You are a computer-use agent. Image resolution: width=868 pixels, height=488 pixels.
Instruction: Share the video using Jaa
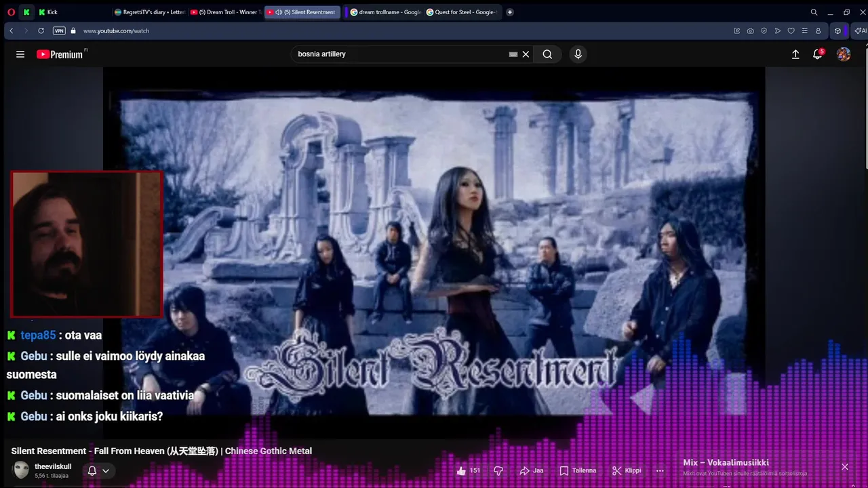click(x=532, y=470)
